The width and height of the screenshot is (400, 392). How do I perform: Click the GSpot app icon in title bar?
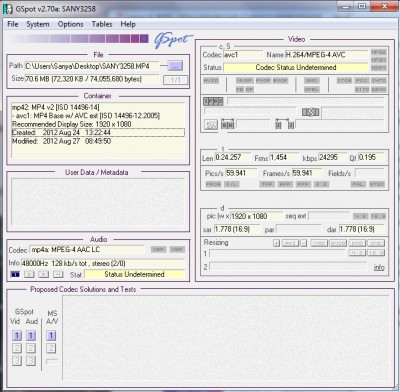(x=7, y=9)
